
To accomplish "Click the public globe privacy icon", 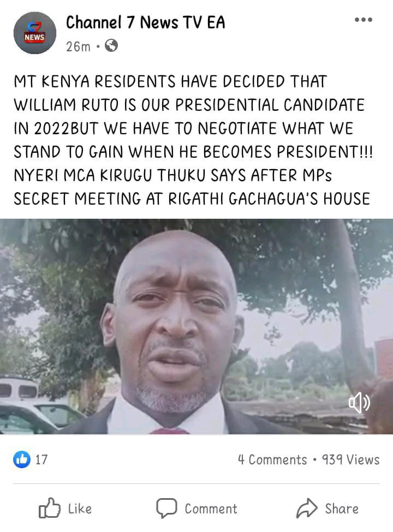I will click(x=111, y=45).
